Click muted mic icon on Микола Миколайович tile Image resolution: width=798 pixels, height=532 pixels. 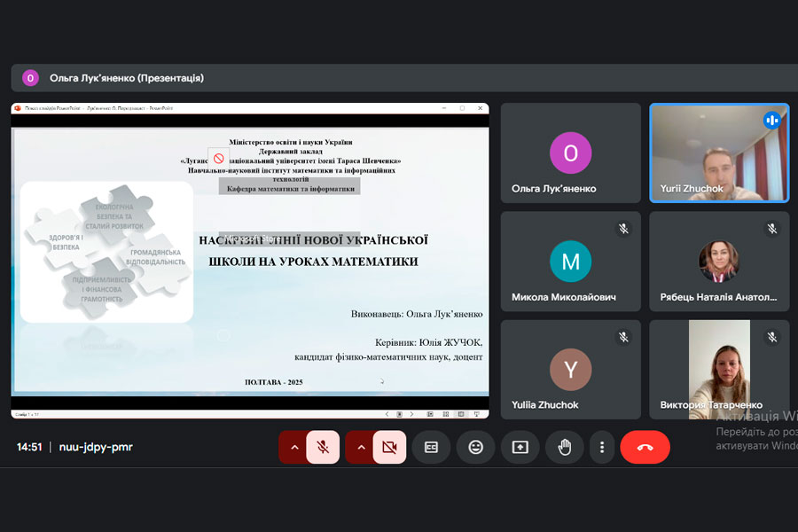coord(623,229)
